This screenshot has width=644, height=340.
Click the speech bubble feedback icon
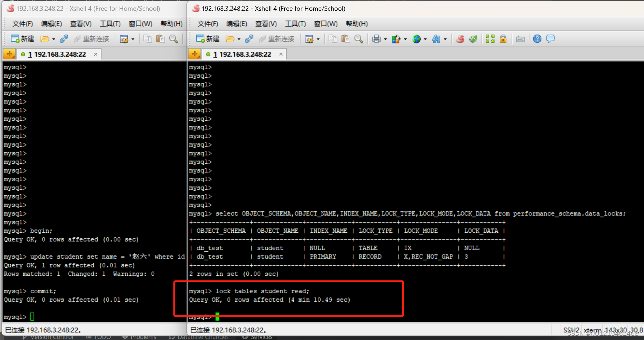click(x=550, y=38)
